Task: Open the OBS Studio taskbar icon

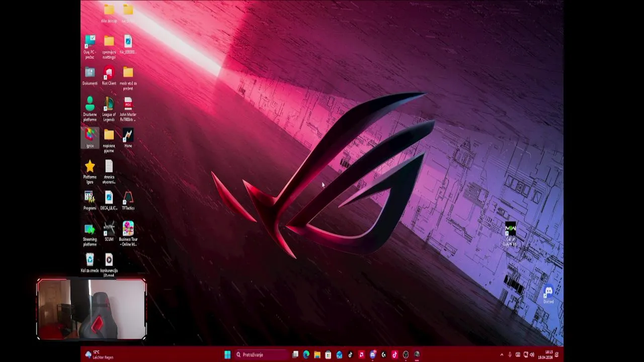Action: (x=406, y=354)
